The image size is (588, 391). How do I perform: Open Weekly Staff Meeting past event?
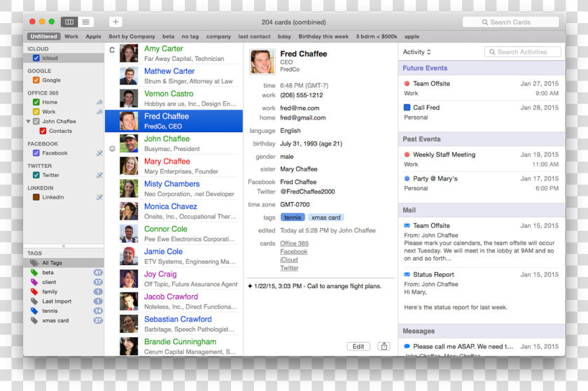[482, 159]
